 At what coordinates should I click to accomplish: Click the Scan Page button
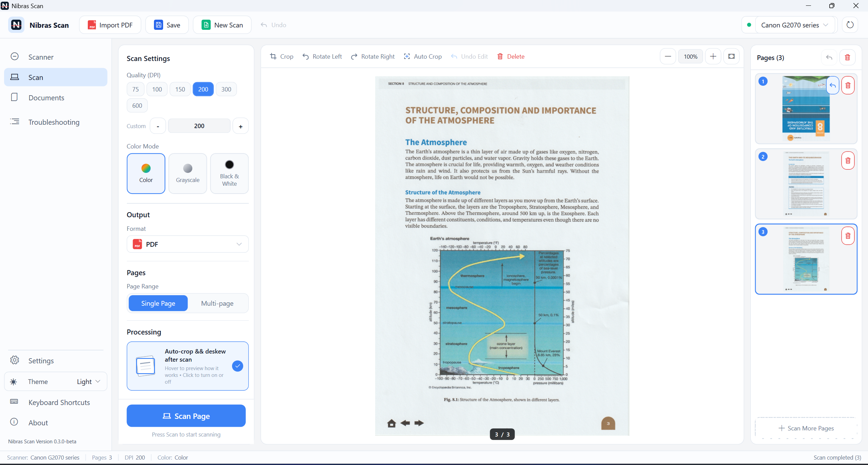pyautogui.click(x=186, y=416)
